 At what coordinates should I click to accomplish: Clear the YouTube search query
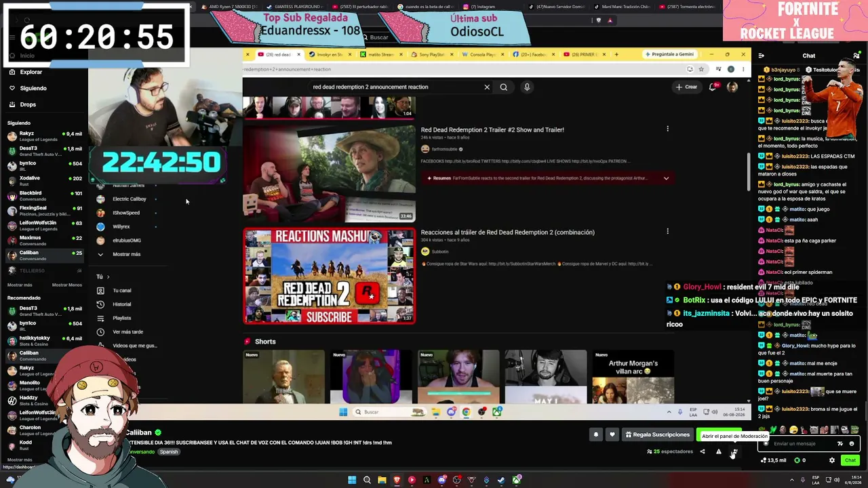pos(487,87)
